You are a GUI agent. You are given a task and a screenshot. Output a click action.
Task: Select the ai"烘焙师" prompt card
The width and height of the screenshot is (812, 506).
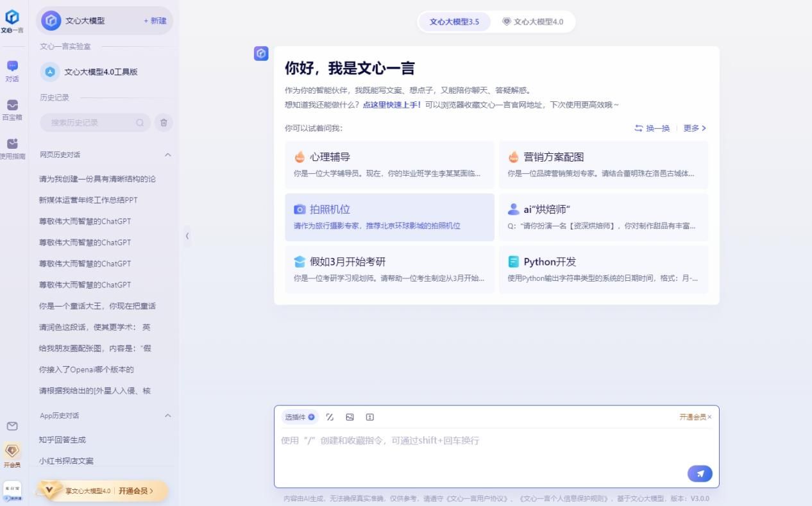(x=604, y=217)
